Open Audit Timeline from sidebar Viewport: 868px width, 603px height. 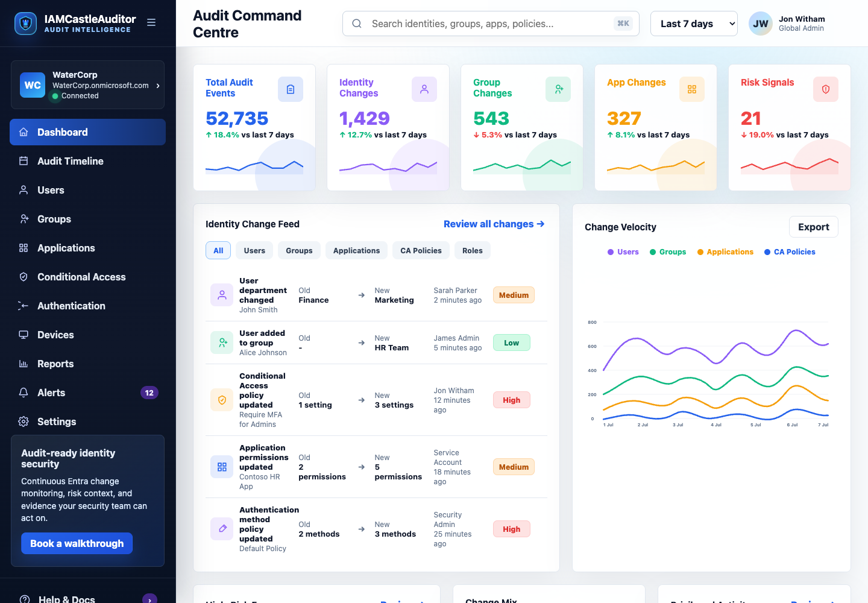pos(87,161)
